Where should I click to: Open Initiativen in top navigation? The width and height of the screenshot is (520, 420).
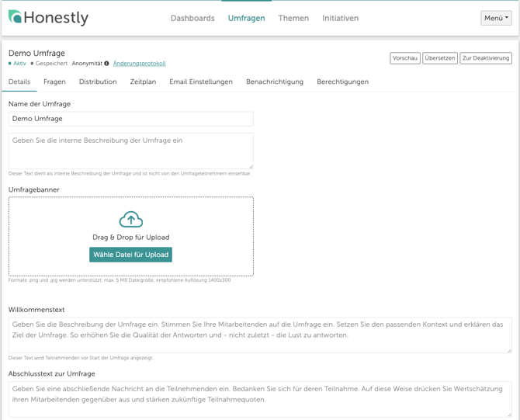(x=340, y=18)
